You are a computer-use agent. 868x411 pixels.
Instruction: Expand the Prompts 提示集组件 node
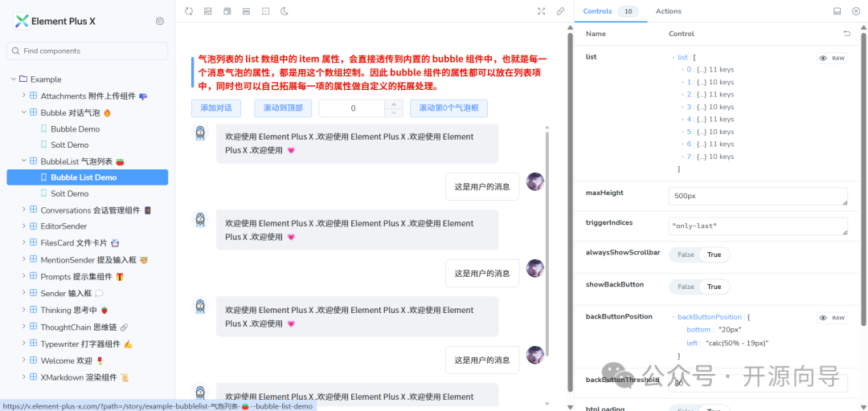click(23, 276)
